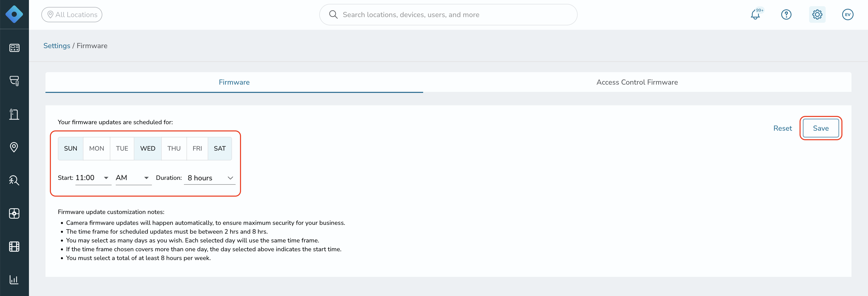
Task: Click the note about 2 hrs and 8 hrs
Action: (x=167, y=232)
